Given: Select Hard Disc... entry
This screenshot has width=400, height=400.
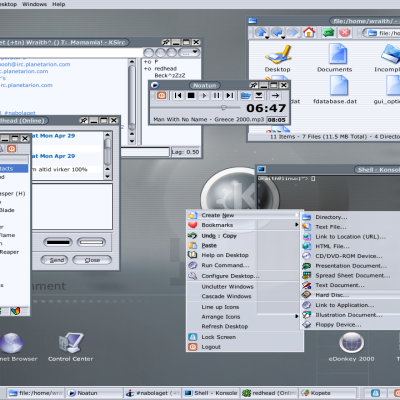Looking at the screenshot, I should click(x=351, y=295).
